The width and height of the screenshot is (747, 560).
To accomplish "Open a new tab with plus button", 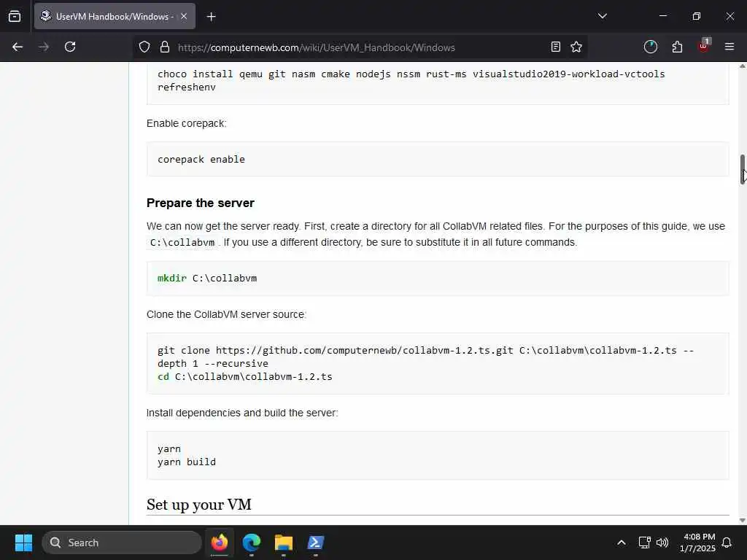I will click(211, 17).
